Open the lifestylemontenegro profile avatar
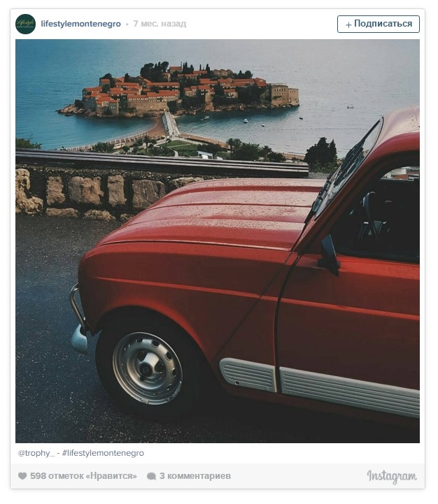 25,24
